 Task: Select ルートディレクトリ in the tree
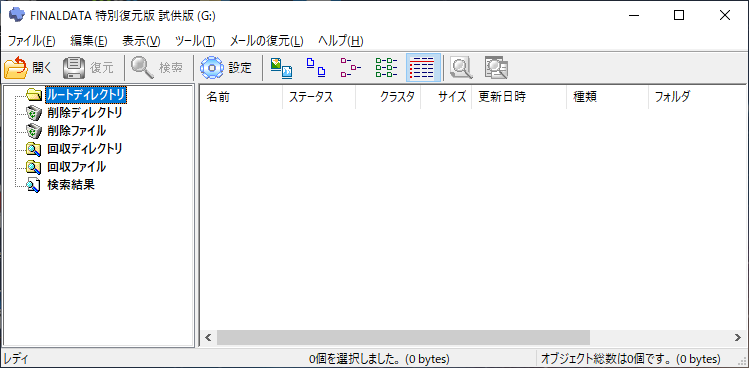[x=86, y=95]
